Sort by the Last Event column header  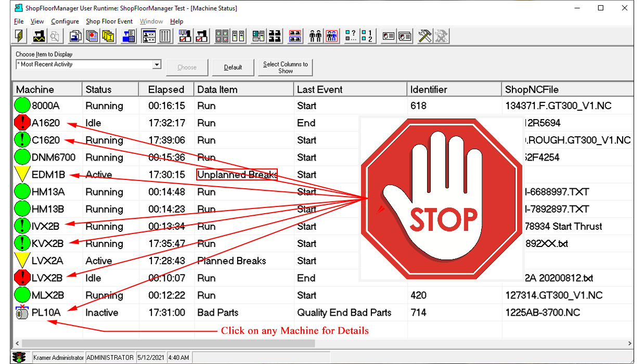click(x=351, y=89)
